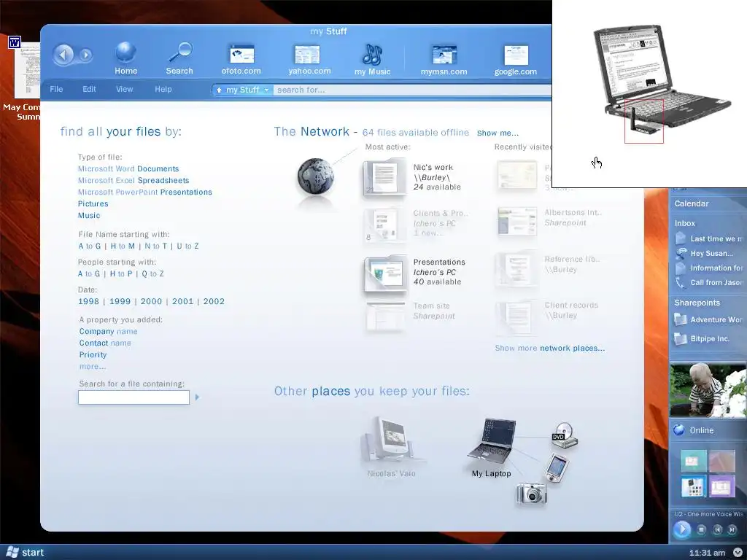Open the Team site Sharepoint thumbnail
747x560 pixels.
[x=385, y=316]
